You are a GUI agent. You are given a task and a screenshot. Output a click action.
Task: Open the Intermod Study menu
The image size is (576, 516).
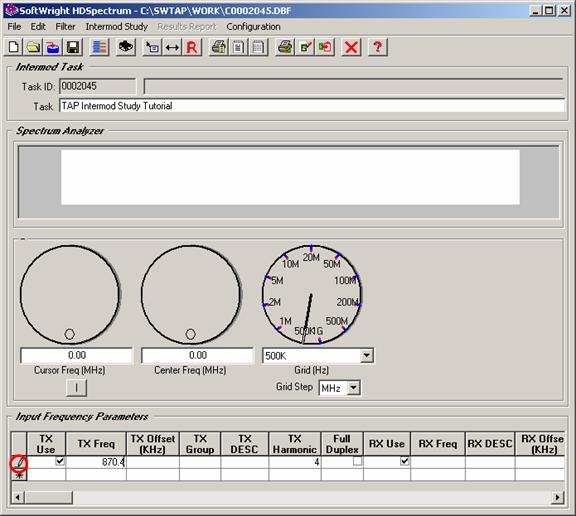116,26
